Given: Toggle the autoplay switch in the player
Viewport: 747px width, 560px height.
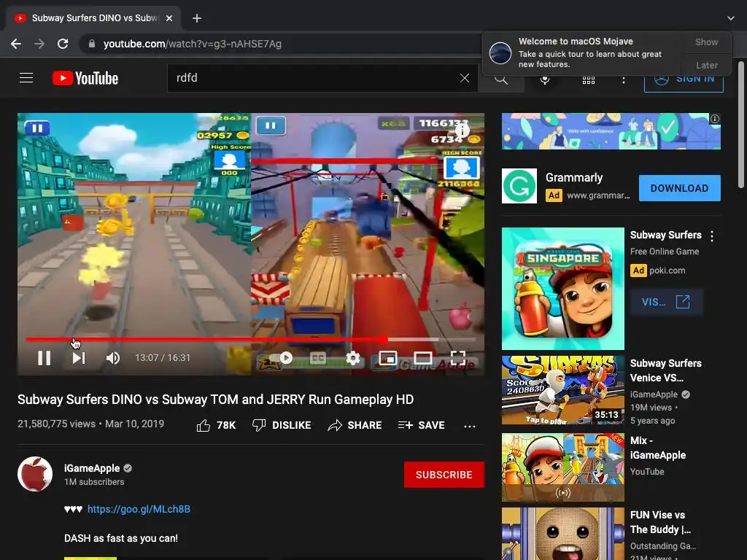Looking at the screenshot, I should point(281,357).
